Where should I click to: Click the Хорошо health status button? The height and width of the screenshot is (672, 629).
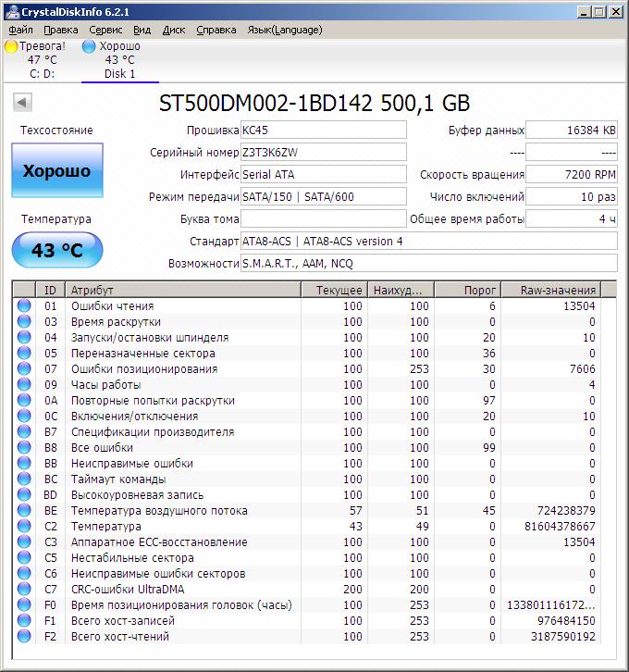[x=57, y=170]
